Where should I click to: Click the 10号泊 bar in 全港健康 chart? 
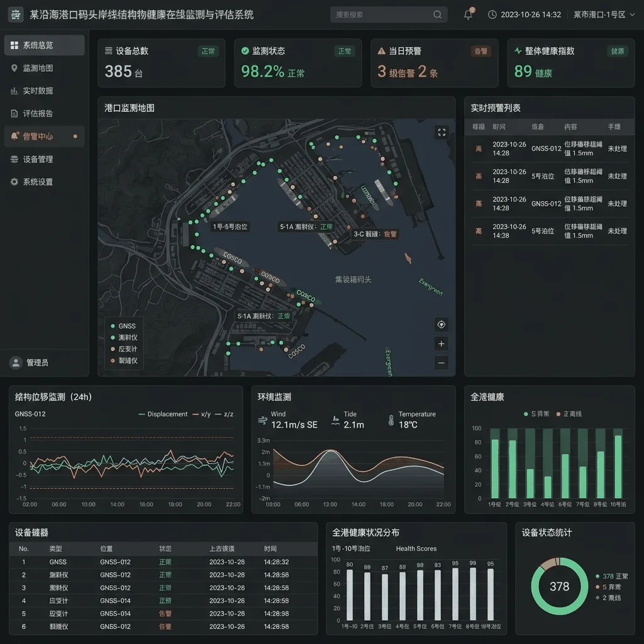618,467
